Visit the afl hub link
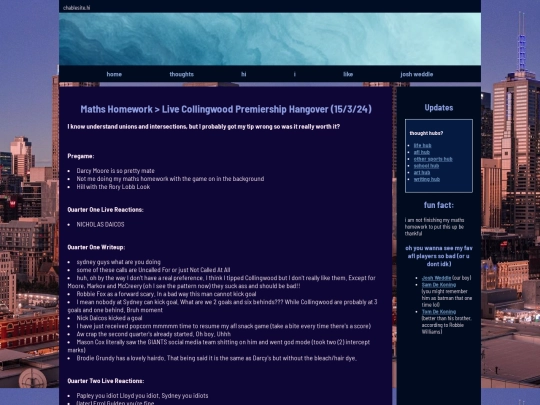 coord(422,152)
